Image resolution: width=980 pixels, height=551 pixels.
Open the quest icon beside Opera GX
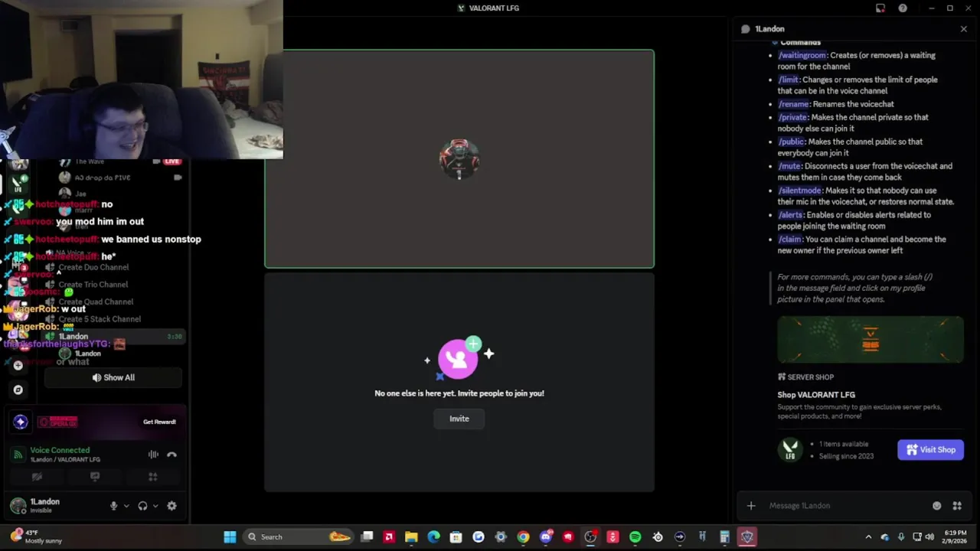(x=21, y=422)
